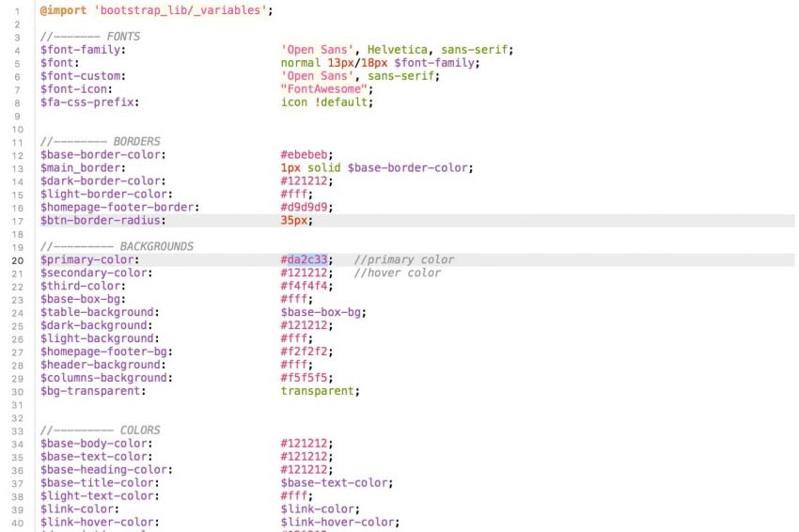Click the $main_border variable name
This screenshot has width=799, height=532.
point(83,168)
